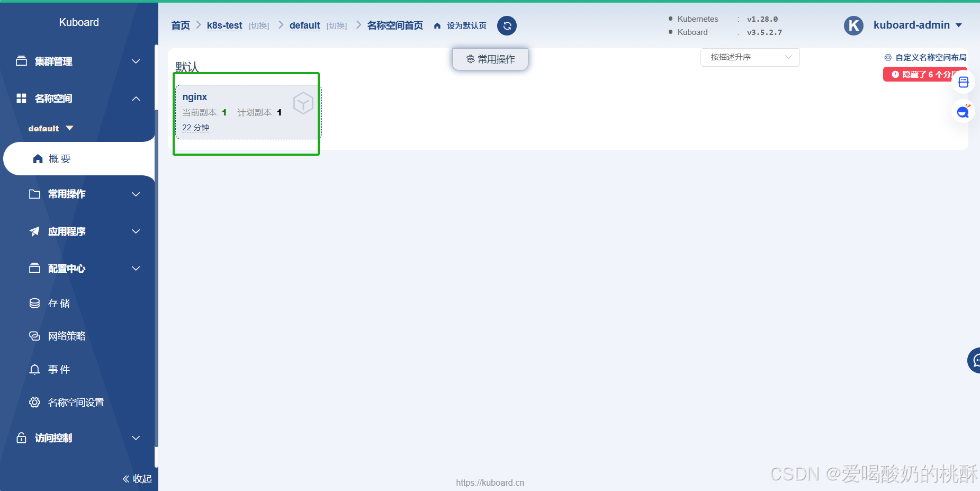Click 自定义名称空间布局 link
This screenshot has height=491, width=980.
tap(931, 57)
